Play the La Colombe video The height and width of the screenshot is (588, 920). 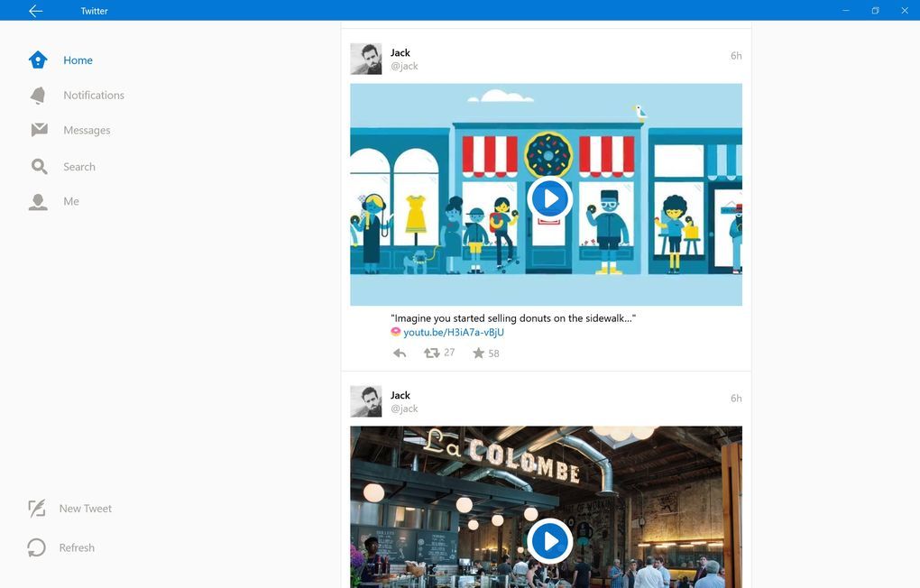tap(549, 540)
